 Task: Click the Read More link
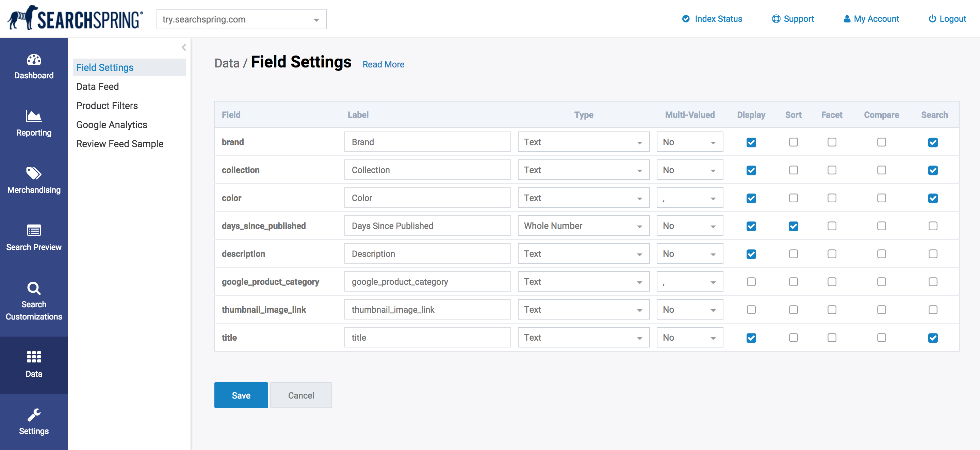coord(383,64)
